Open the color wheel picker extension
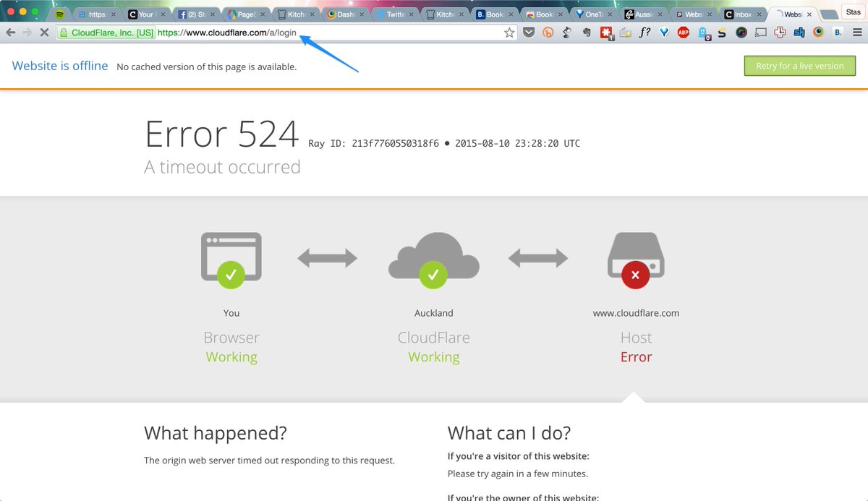The height and width of the screenshot is (501, 868). point(741,32)
